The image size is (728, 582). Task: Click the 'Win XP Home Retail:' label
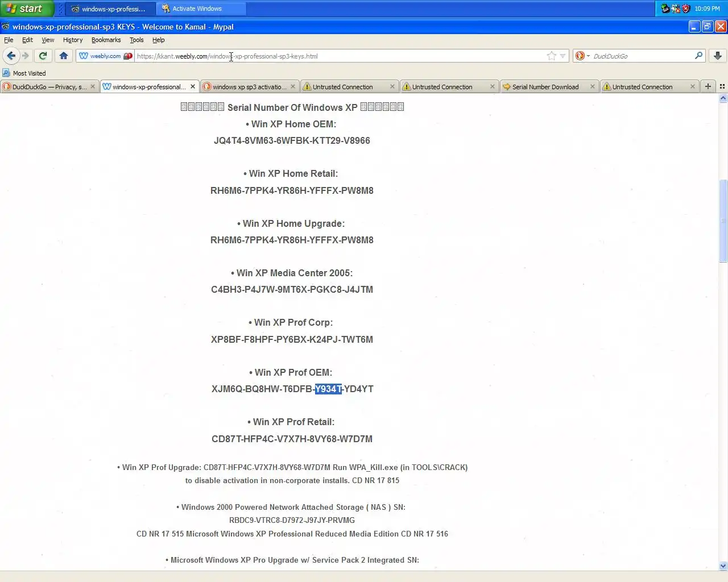pyautogui.click(x=291, y=173)
